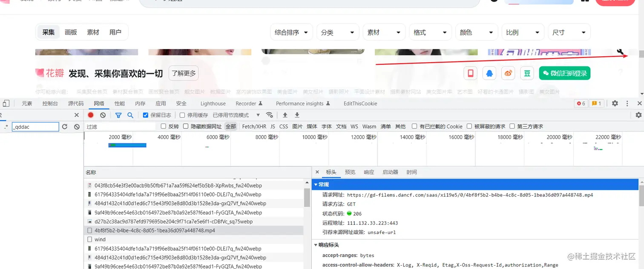The image size is (644, 269).
Task: Click 微信扫码登录 WeChat login button
Action: (x=564, y=73)
